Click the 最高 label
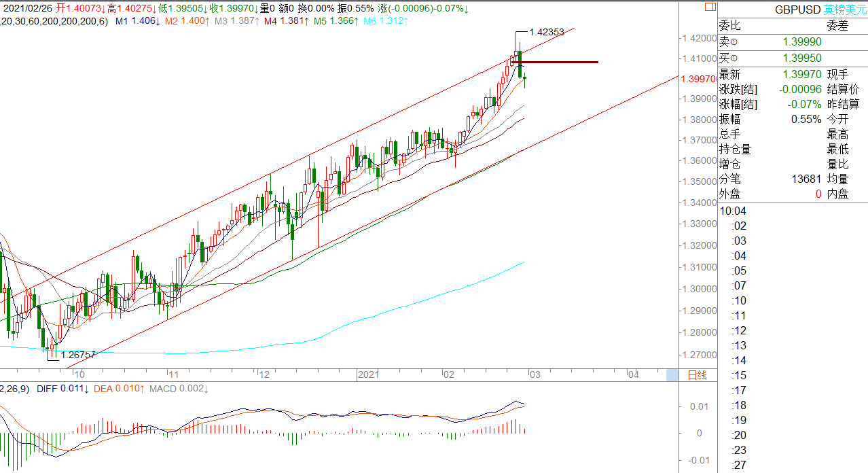This screenshot has width=868, height=473. click(837, 134)
